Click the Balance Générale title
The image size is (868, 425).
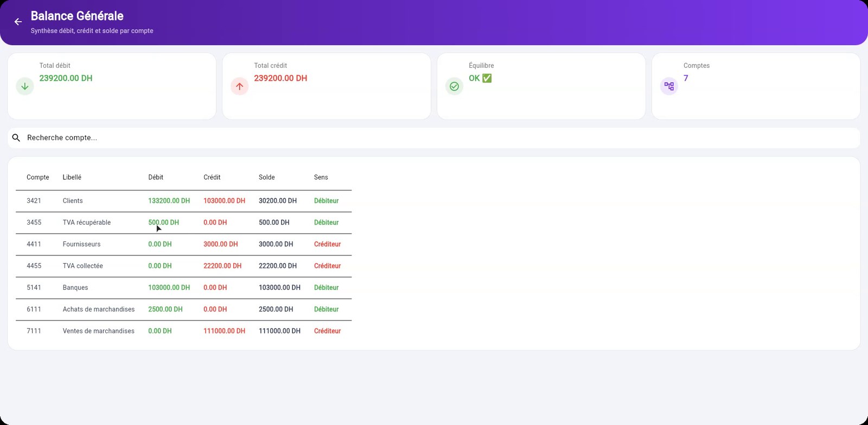(x=77, y=16)
